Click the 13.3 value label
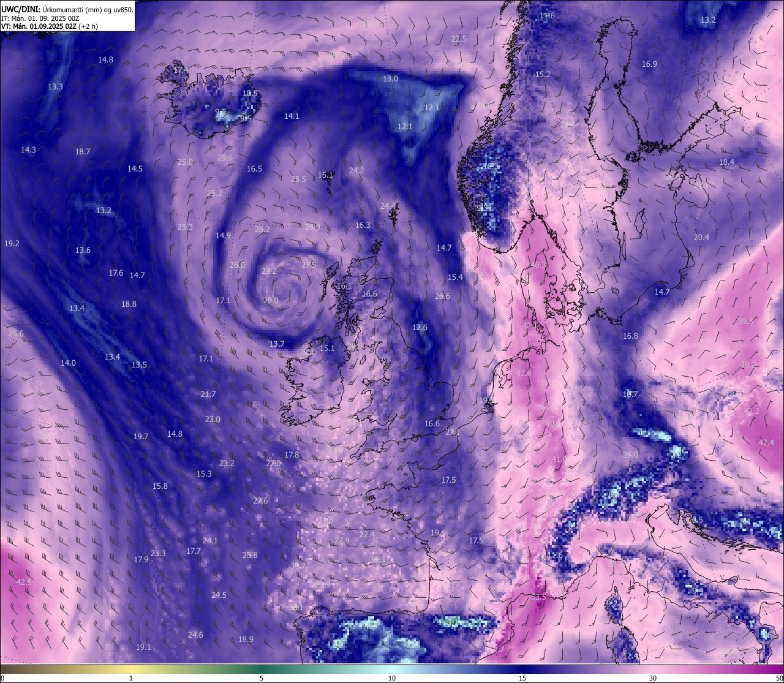784x683 pixels. (55, 86)
